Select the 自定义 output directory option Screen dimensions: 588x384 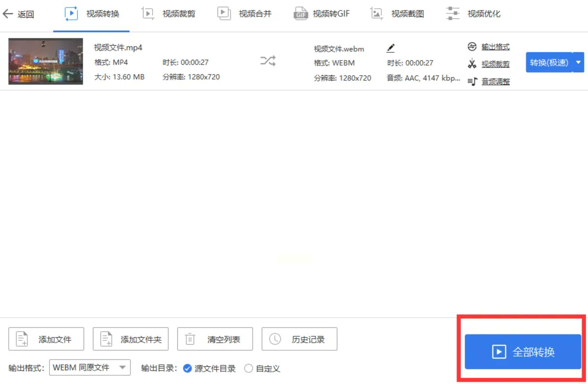248,368
